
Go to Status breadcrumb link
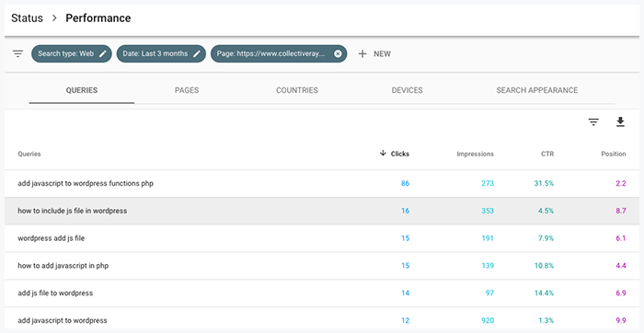pos(27,18)
